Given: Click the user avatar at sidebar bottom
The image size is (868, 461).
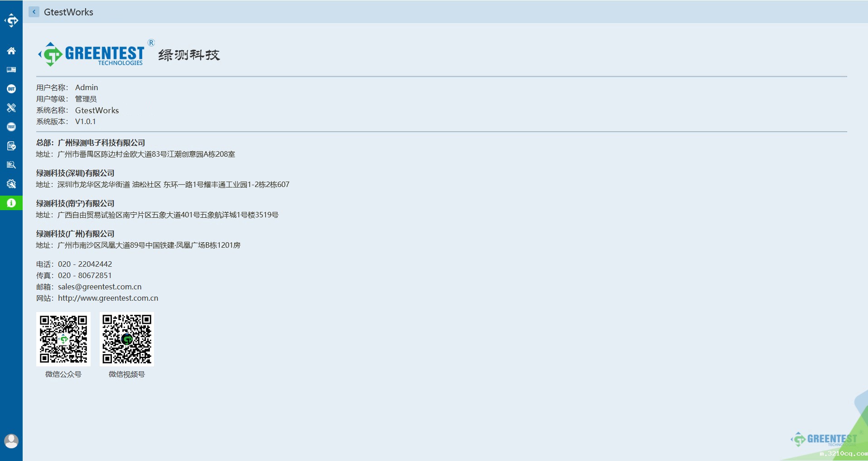Looking at the screenshot, I should [11, 441].
